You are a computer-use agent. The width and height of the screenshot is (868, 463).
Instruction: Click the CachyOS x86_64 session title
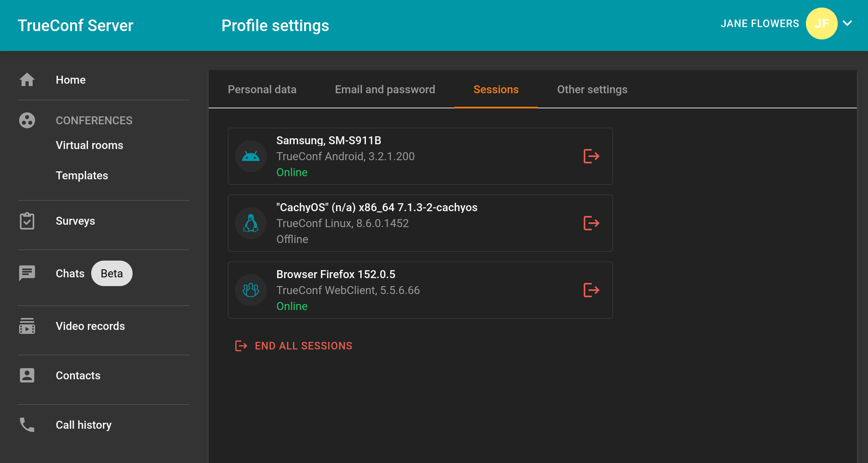click(377, 207)
